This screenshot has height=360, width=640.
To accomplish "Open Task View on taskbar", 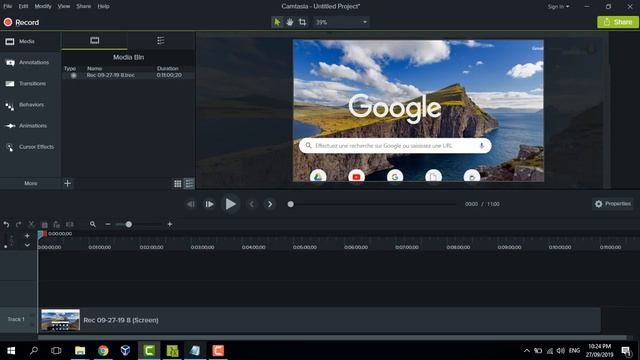I will pyautogui.click(x=56, y=351).
